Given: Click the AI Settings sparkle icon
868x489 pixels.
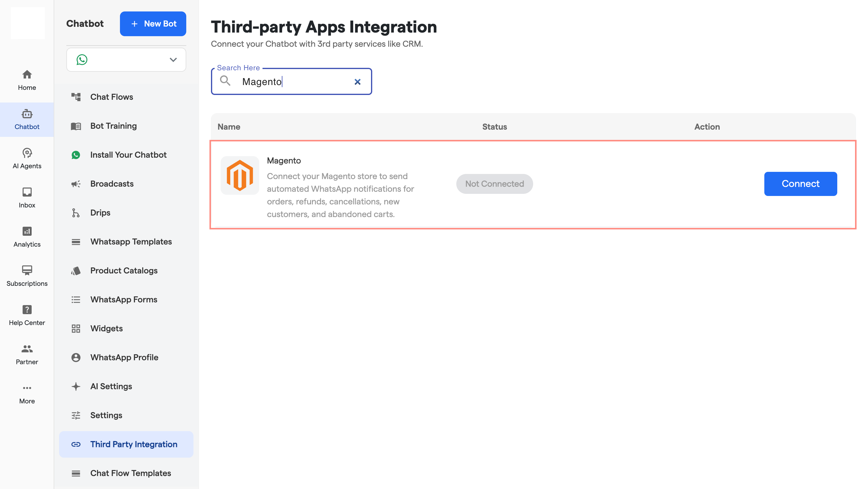Looking at the screenshot, I should pos(76,386).
